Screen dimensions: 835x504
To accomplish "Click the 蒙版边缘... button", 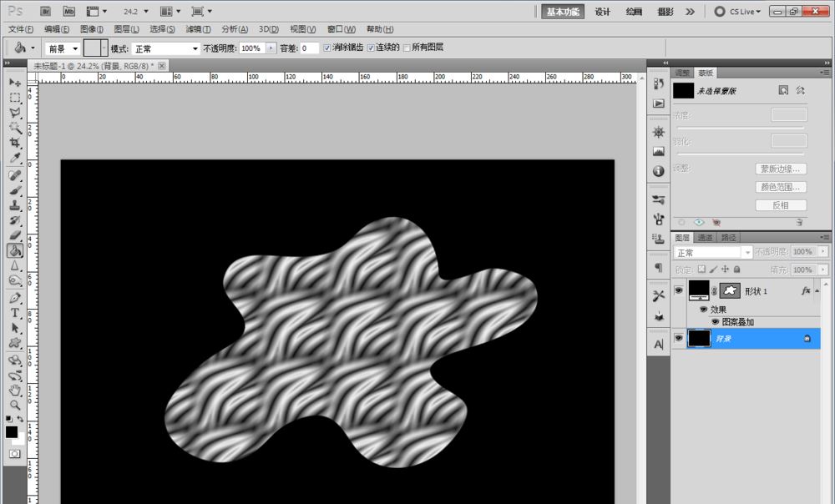I will pyautogui.click(x=781, y=169).
